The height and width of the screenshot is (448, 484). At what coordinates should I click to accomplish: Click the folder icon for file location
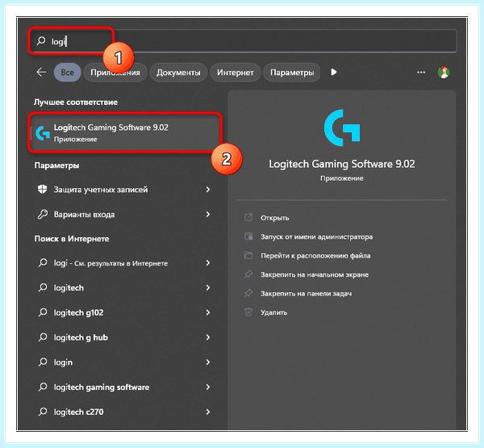coord(248,255)
